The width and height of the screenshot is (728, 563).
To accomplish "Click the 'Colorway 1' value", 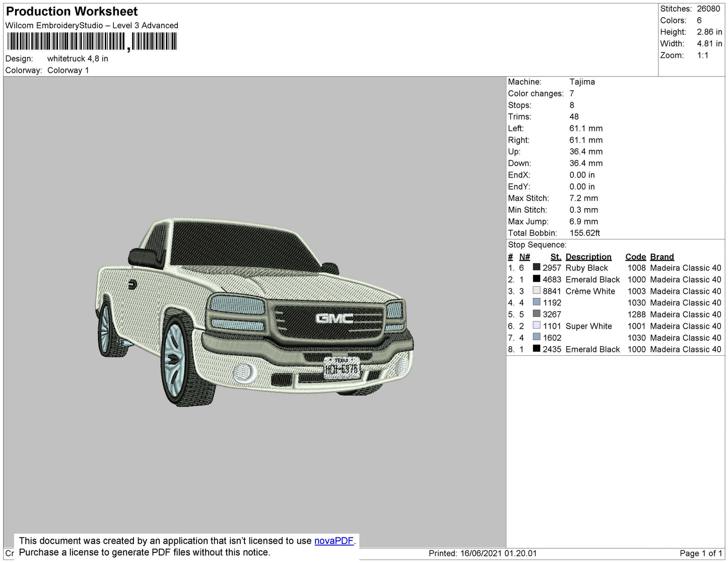I will pos(68,70).
